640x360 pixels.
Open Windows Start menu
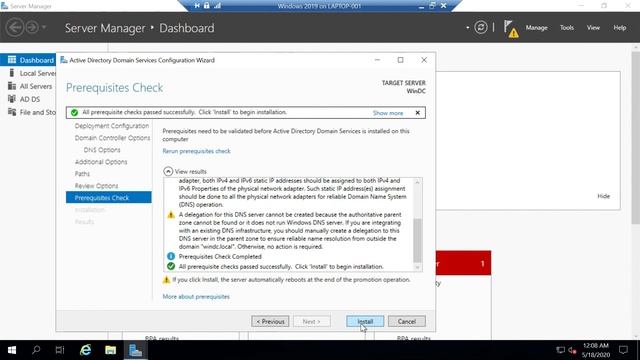pyautogui.click(x=12, y=350)
